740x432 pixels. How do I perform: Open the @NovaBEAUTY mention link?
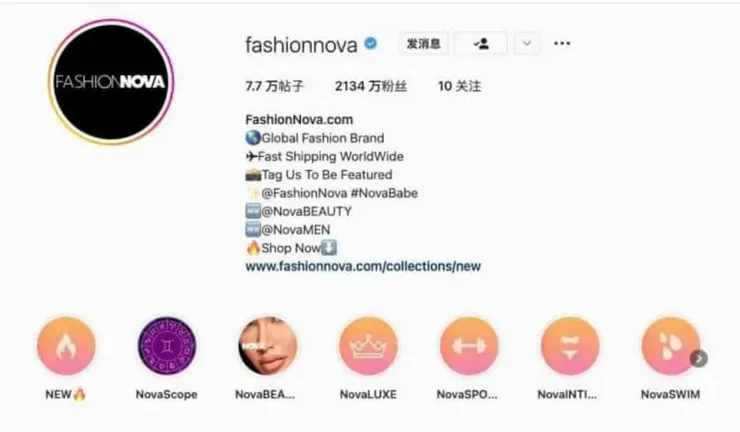coord(306,212)
